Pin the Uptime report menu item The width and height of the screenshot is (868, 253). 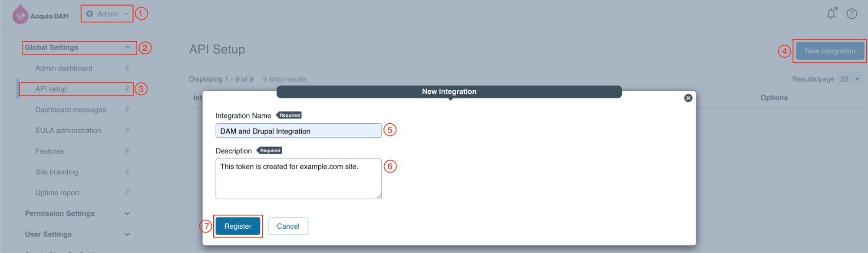point(127,193)
